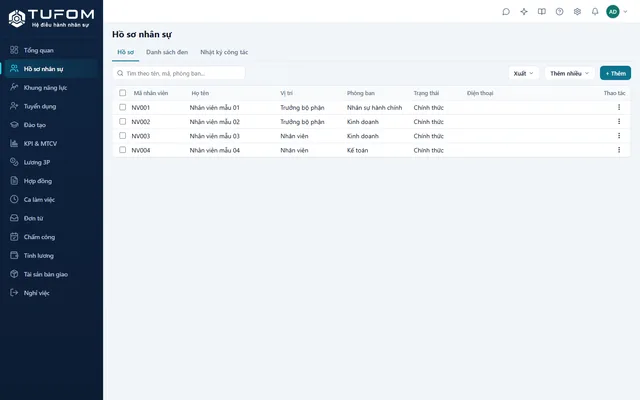This screenshot has height=400, width=640.
Task: Open actions menu for NV004 row
Action: coord(619,150)
